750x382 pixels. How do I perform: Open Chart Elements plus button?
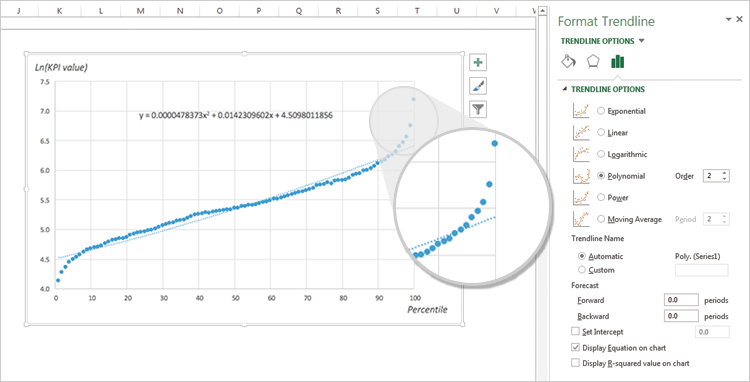(478, 63)
